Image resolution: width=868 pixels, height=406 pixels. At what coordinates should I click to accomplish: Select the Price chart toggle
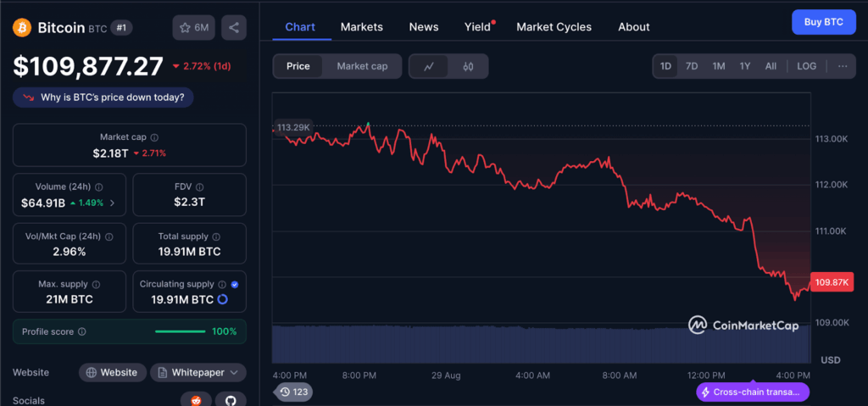(x=298, y=66)
